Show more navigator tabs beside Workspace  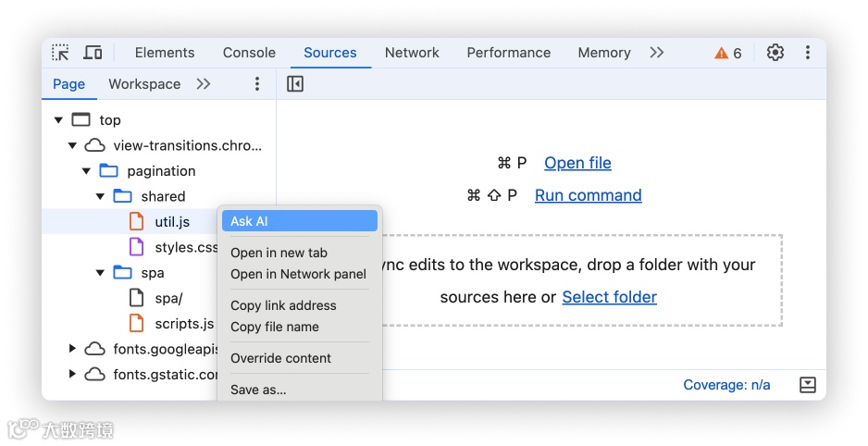click(x=204, y=84)
